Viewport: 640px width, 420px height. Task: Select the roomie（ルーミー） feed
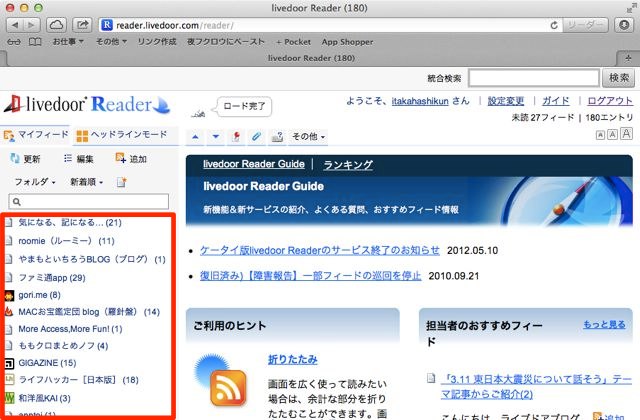(x=67, y=241)
